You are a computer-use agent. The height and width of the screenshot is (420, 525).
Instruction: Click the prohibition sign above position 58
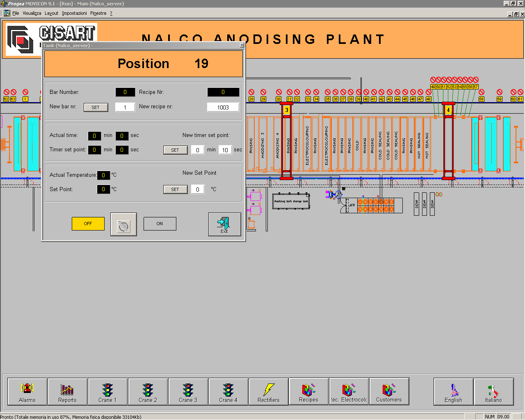click(x=482, y=92)
